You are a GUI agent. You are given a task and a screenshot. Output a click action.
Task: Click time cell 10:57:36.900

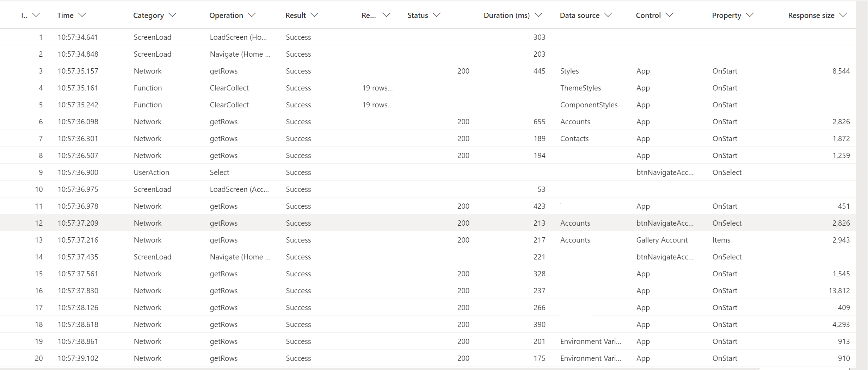click(78, 173)
